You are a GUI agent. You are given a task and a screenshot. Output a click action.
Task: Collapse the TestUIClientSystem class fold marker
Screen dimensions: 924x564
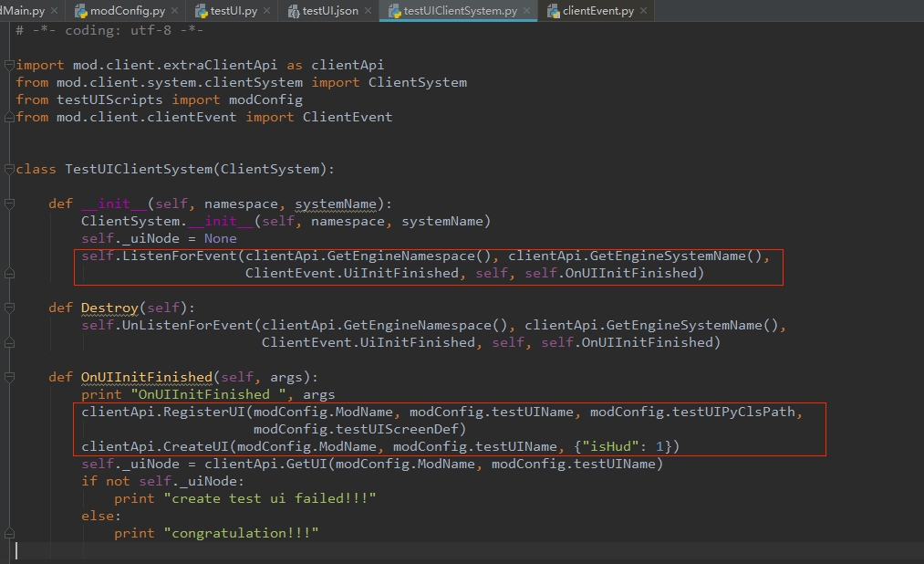[9, 169]
